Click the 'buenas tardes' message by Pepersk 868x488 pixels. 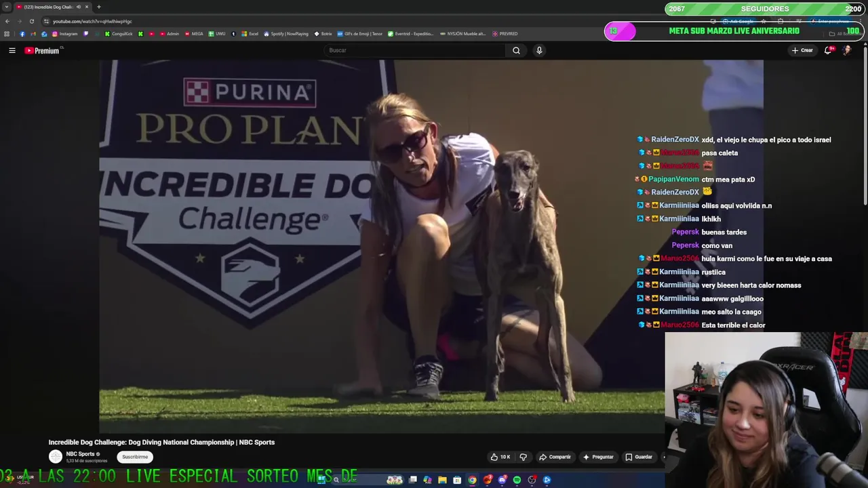(724, 232)
